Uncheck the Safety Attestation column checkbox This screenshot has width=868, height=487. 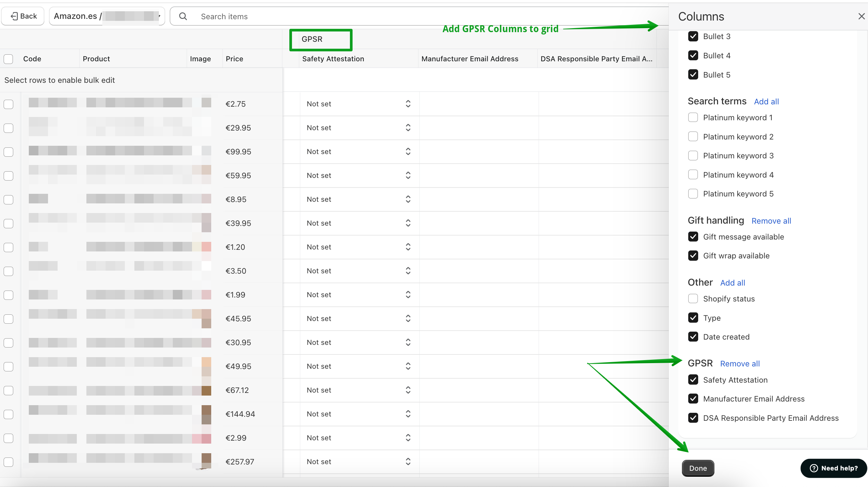coord(693,380)
